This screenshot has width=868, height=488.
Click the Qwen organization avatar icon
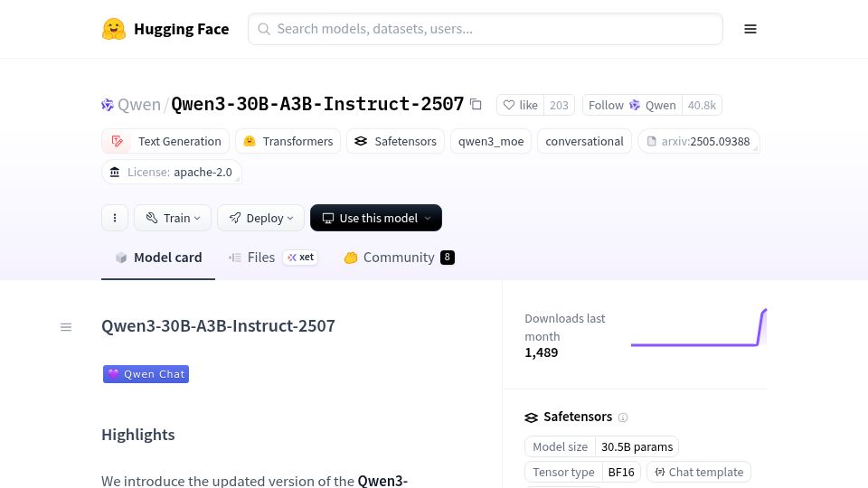tap(108, 105)
